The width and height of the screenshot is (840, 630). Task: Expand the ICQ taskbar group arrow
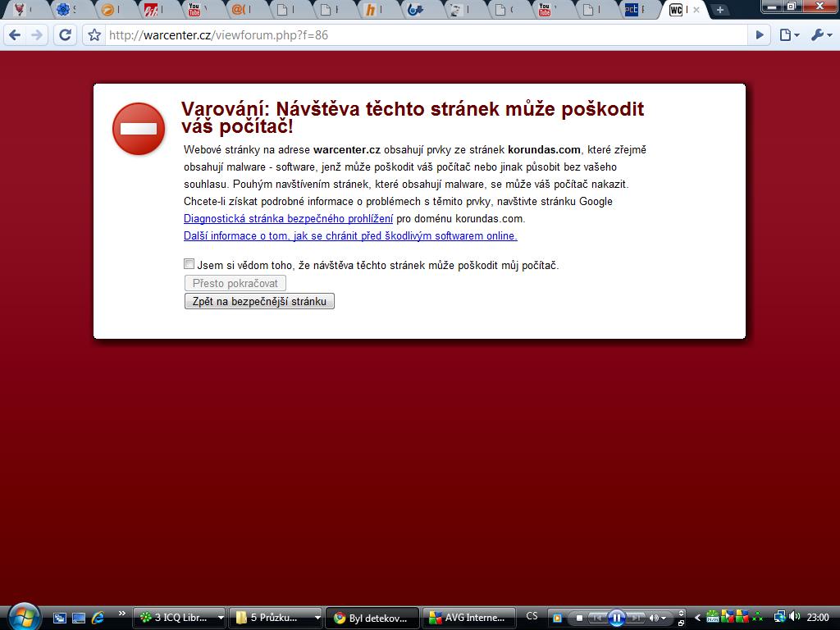coord(220,618)
